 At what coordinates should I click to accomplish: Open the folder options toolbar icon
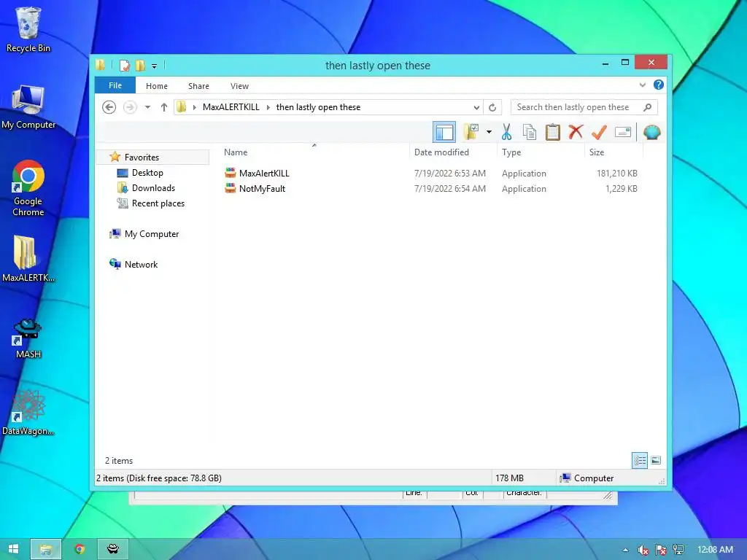(x=471, y=132)
